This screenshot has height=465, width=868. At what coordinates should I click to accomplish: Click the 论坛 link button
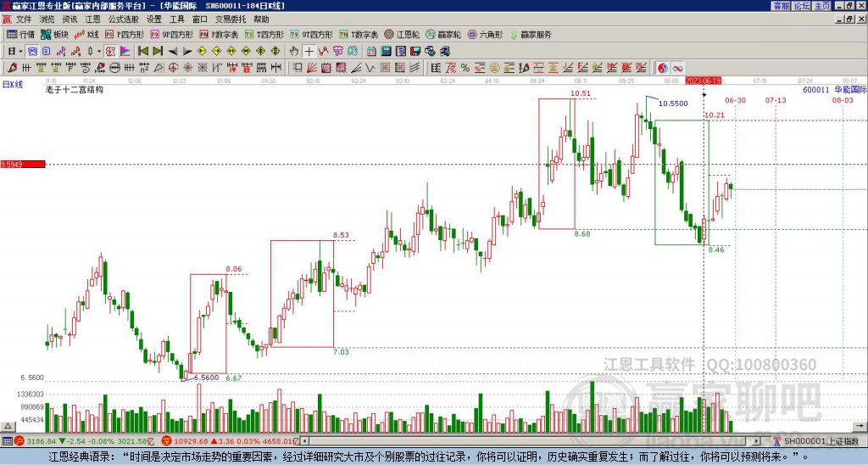point(801,6)
